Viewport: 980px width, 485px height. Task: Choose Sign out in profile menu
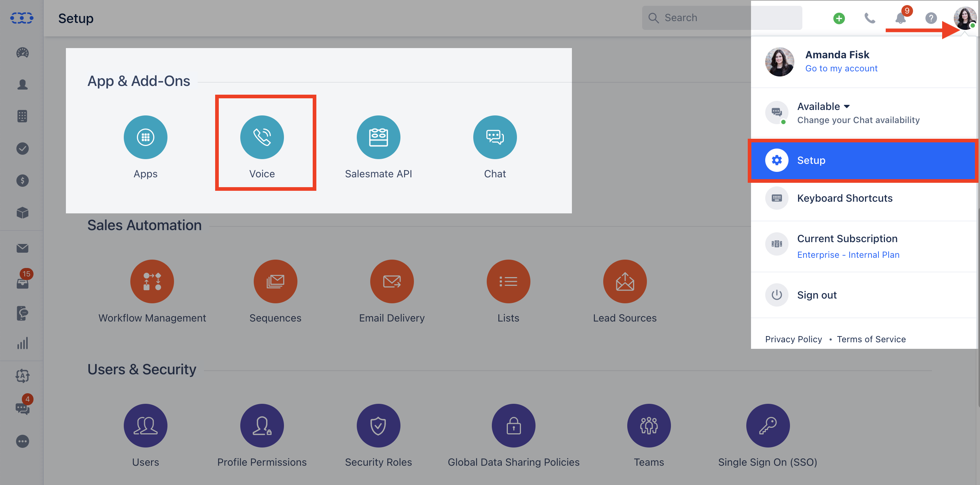point(863,295)
